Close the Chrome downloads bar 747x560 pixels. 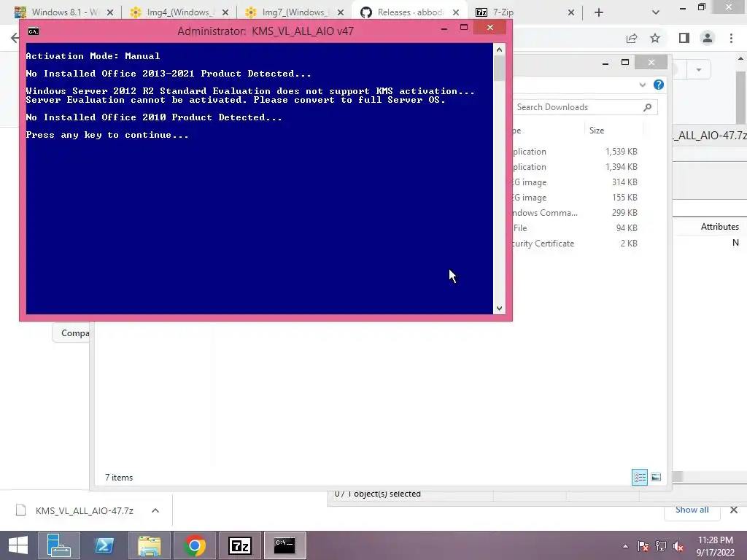(x=734, y=510)
